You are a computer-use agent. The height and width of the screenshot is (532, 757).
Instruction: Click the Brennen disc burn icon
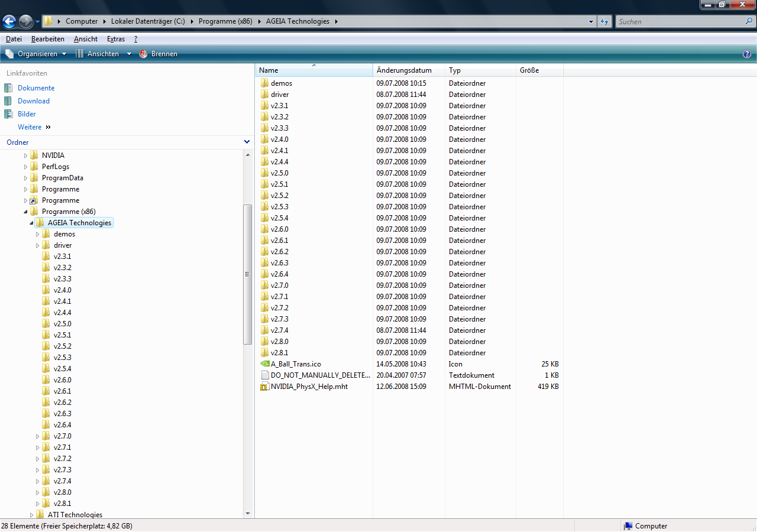[x=143, y=54]
